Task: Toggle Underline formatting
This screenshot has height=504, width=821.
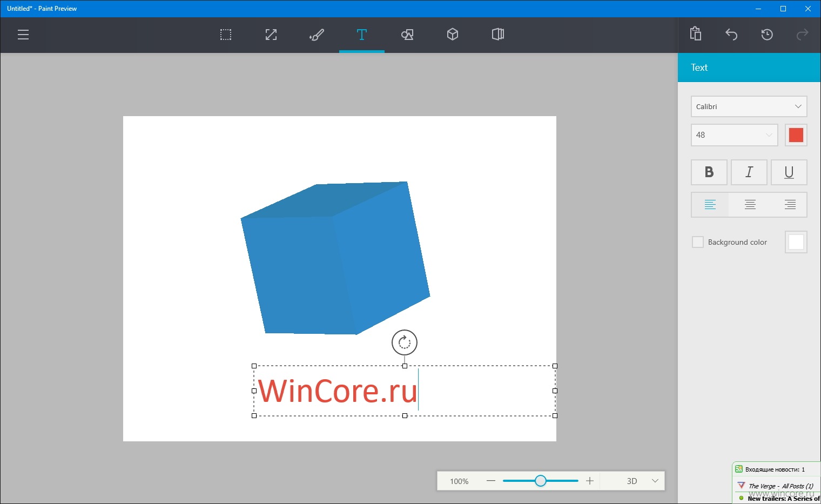Action: coord(789,172)
